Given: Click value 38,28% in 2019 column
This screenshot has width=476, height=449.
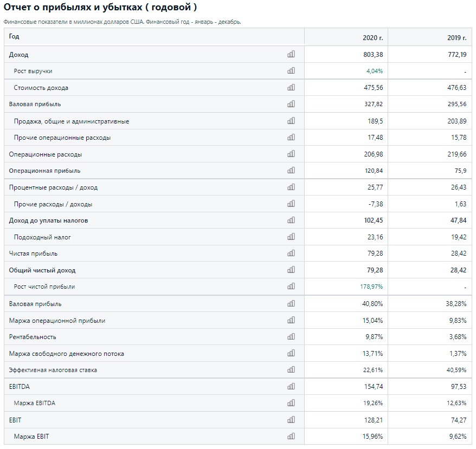Looking at the screenshot, I should 456,304.
